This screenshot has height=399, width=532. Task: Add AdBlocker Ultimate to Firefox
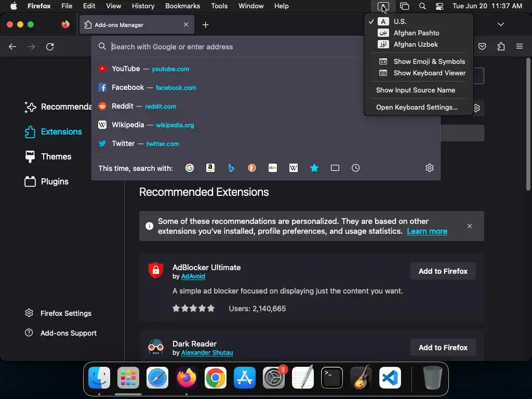[443, 271]
